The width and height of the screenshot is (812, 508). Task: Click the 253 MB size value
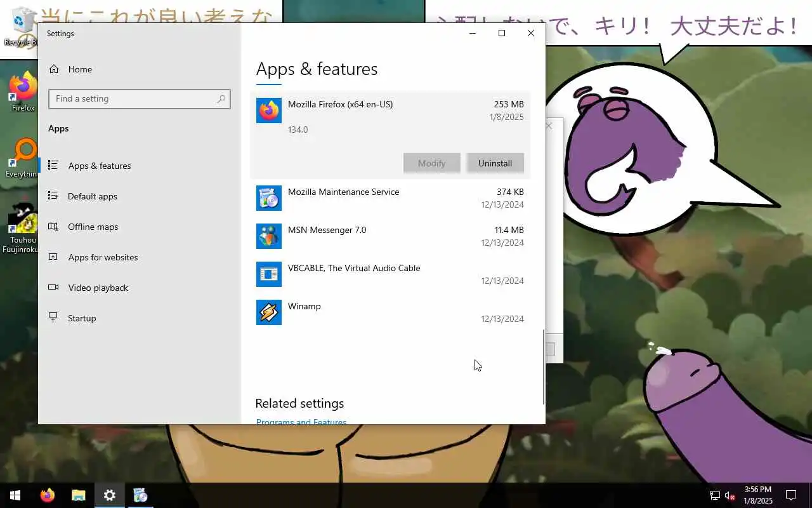[509, 104]
